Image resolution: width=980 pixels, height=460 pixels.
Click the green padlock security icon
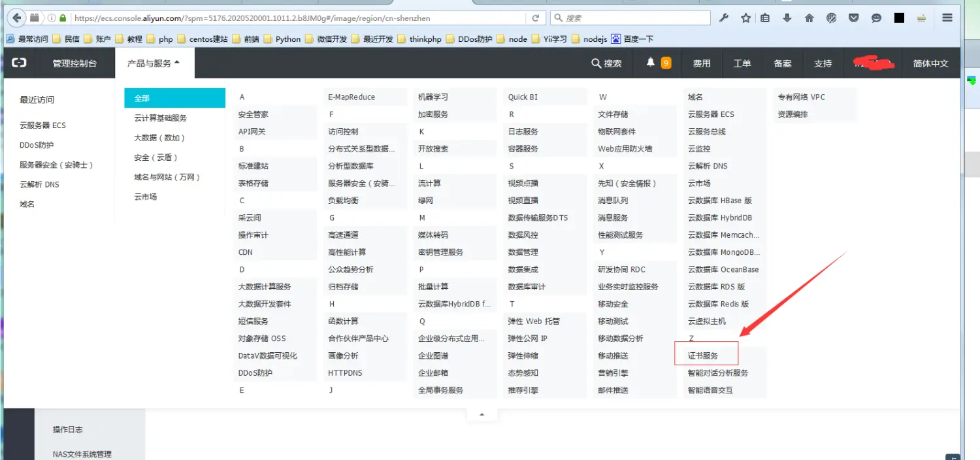[x=63, y=18]
